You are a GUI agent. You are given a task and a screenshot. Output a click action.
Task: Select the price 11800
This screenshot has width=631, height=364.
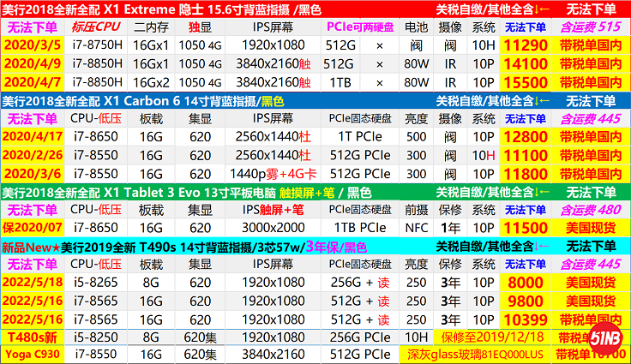pyautogui.click(x=526, y=173)
